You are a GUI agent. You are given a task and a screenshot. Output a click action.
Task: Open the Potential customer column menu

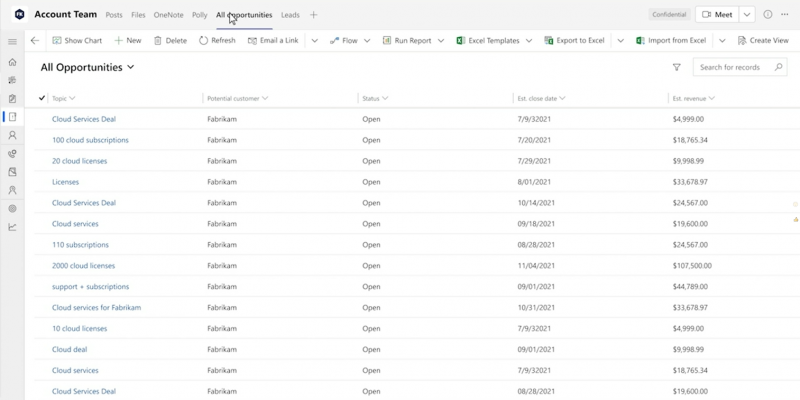pos(238,98)
